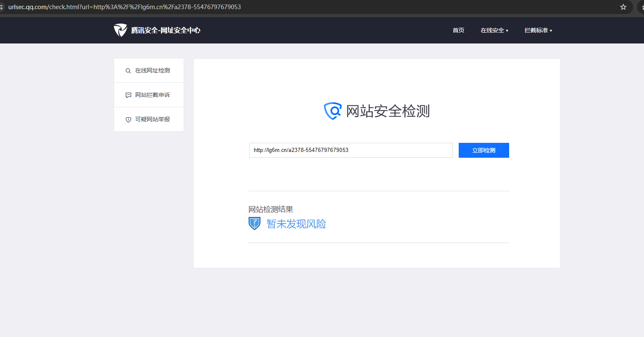The height and width of the screenshot is (337, 644).
Task: Go to 首页 in the top navigation
Action: click(458, 30)
